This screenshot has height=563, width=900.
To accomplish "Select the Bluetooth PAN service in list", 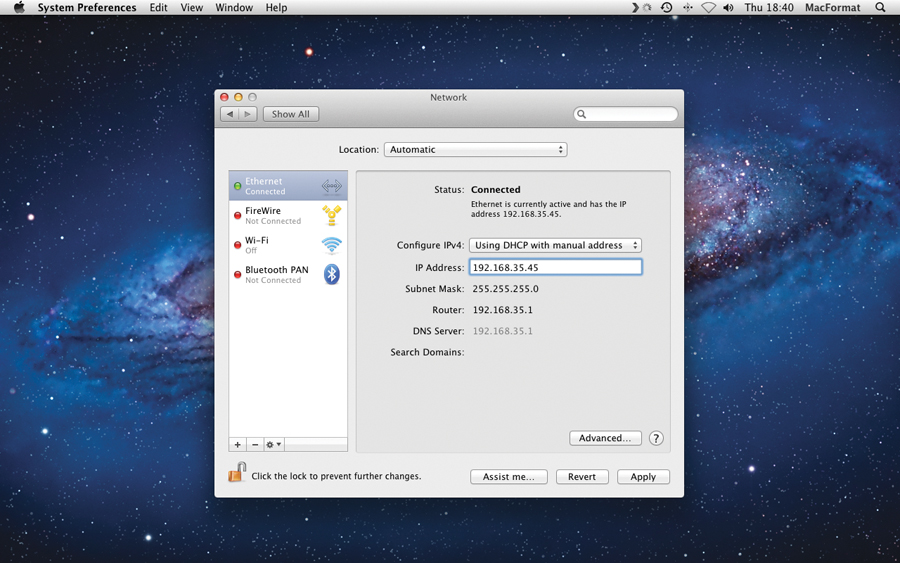I will [288, 274].
